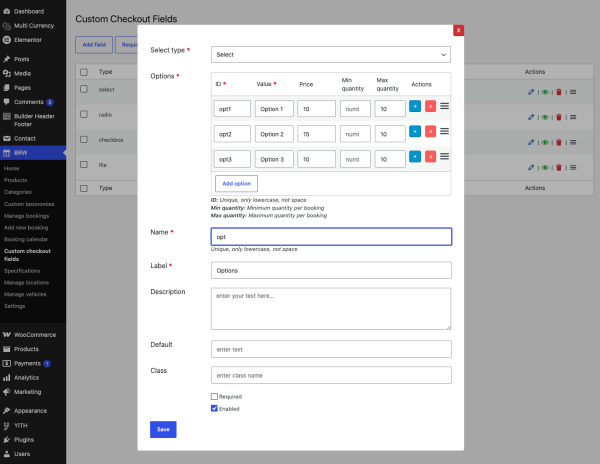Click into the Description textarea

(x=331, y=309)
